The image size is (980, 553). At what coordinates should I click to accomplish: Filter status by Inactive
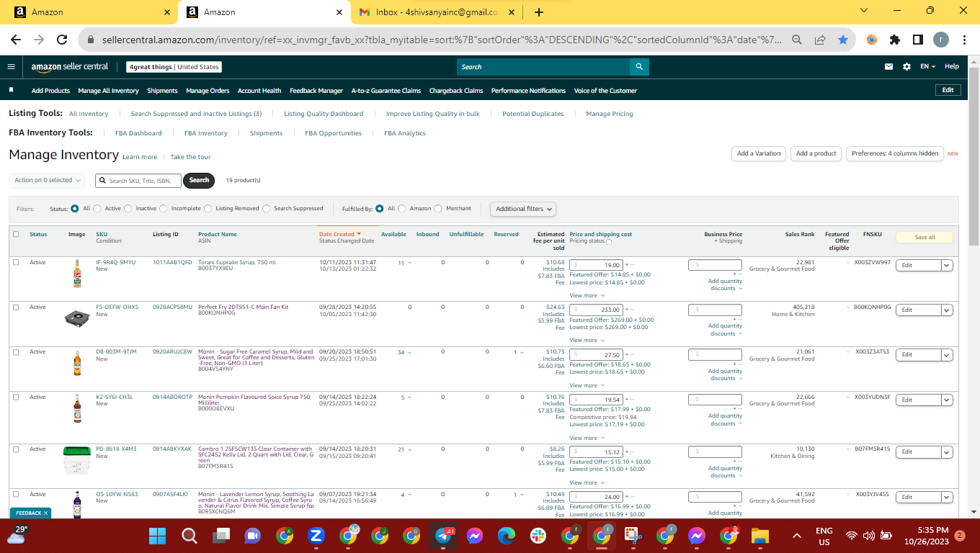point(128,209)
